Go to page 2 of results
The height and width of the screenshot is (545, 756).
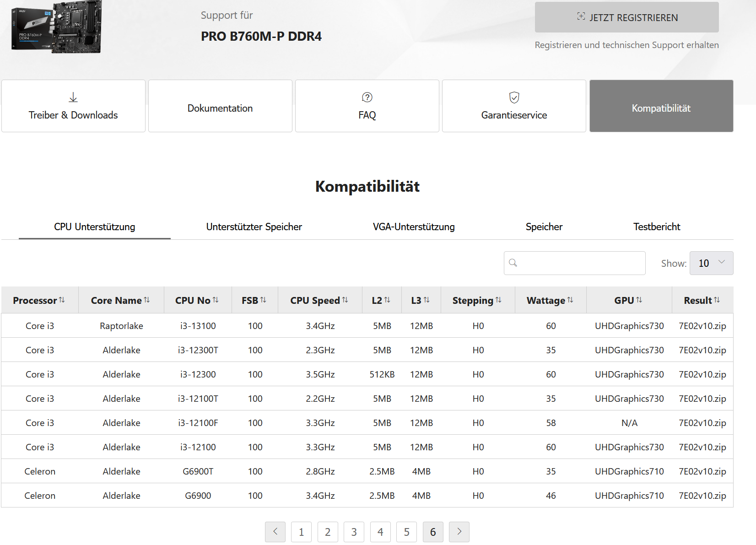(328, 532)
